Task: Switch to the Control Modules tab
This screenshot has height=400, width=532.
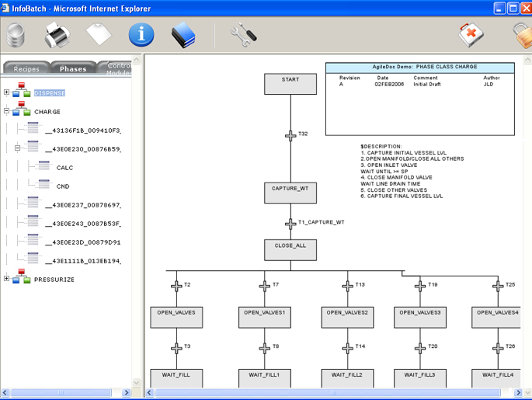Action: click(x=116, y=68)
